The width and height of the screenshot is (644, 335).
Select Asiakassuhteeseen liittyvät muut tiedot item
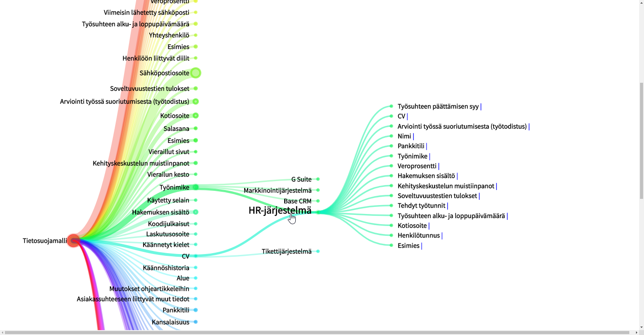pyautogui.click(x=133, y=299)
